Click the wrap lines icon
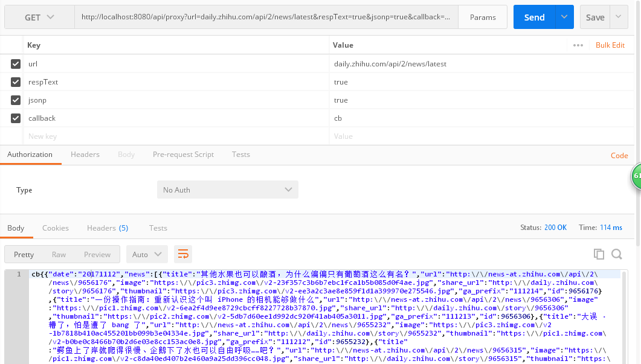The width and height of the screenshot is (641, 364). pyautogui.click(x=183, y=254)
